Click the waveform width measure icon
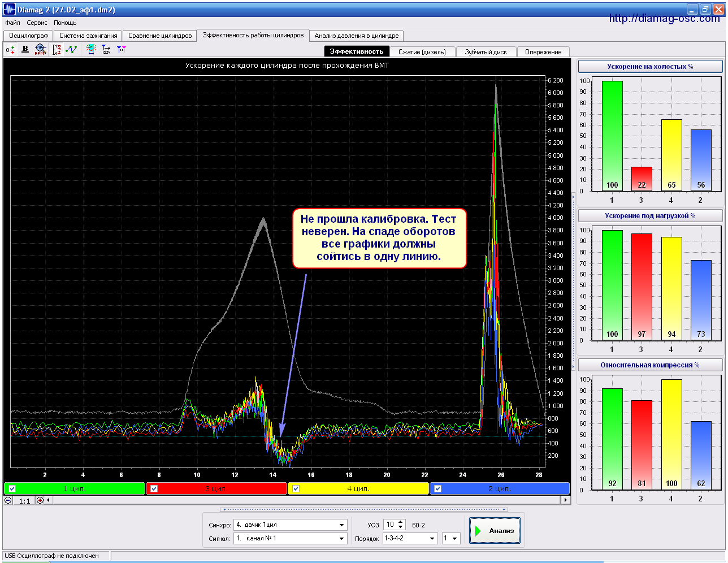The height and width of the screenshot is (563, 728). click(x=91, y=50)
